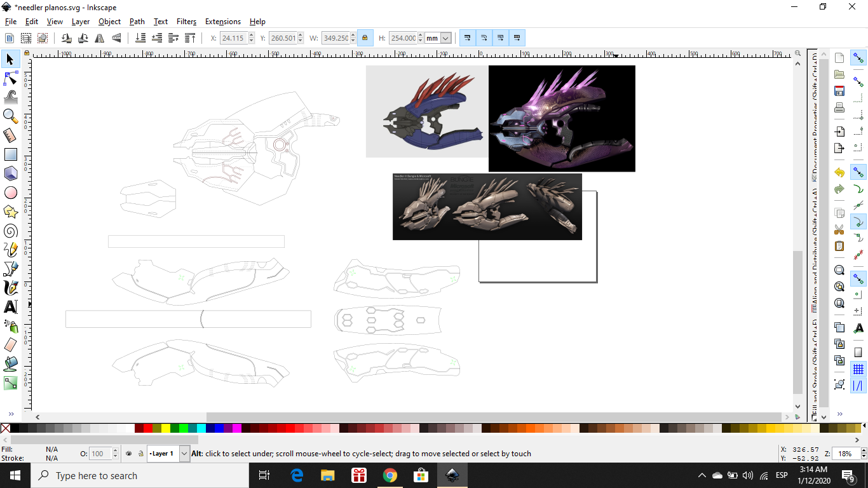Toggle the enable snapping button
Screen dimensions: 868x488
858,58
